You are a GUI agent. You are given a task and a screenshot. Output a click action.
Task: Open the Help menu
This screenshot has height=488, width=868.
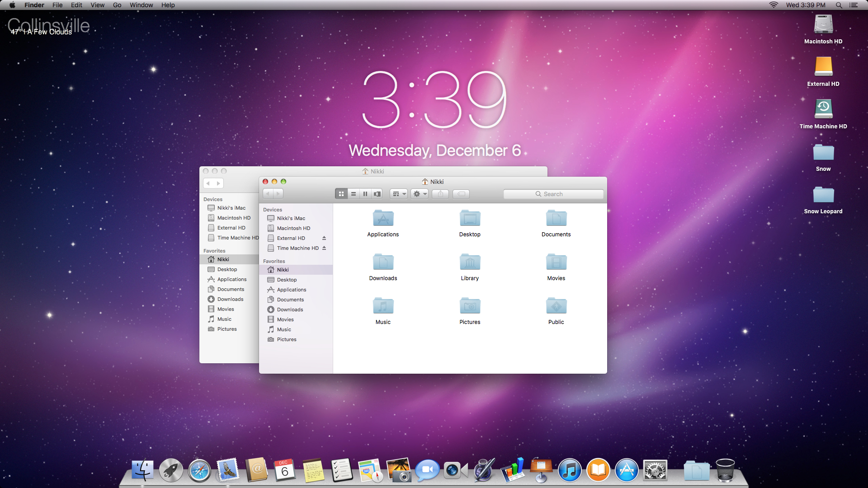(168, 5)
